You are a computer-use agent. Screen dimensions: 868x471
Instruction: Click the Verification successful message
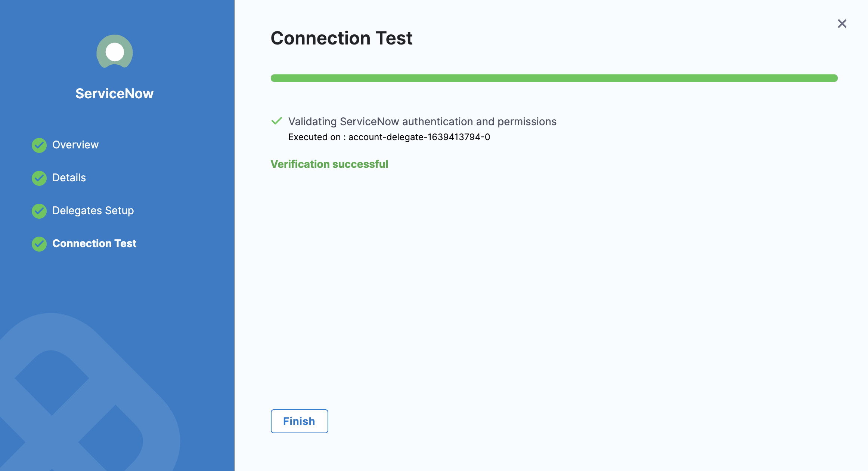(329, 164)
